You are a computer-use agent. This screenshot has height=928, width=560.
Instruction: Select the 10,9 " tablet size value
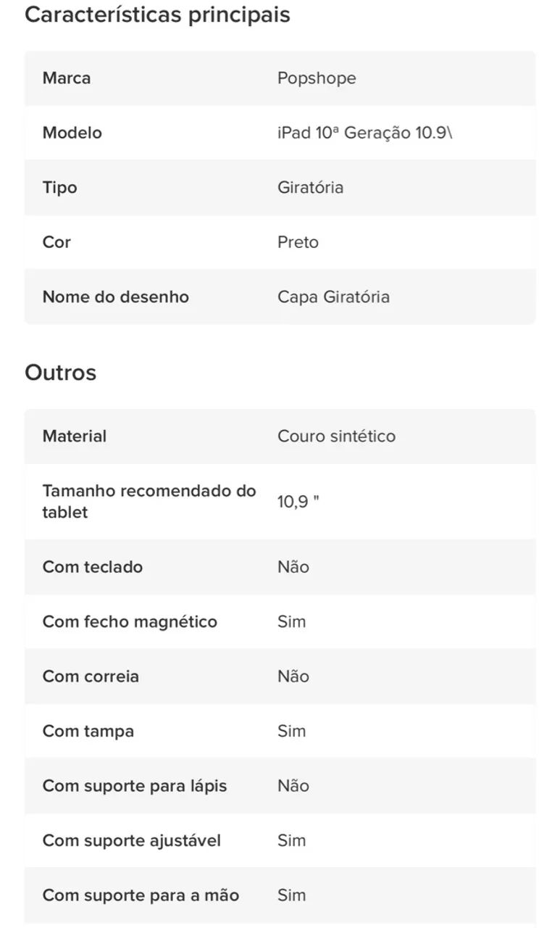[298, 502]
